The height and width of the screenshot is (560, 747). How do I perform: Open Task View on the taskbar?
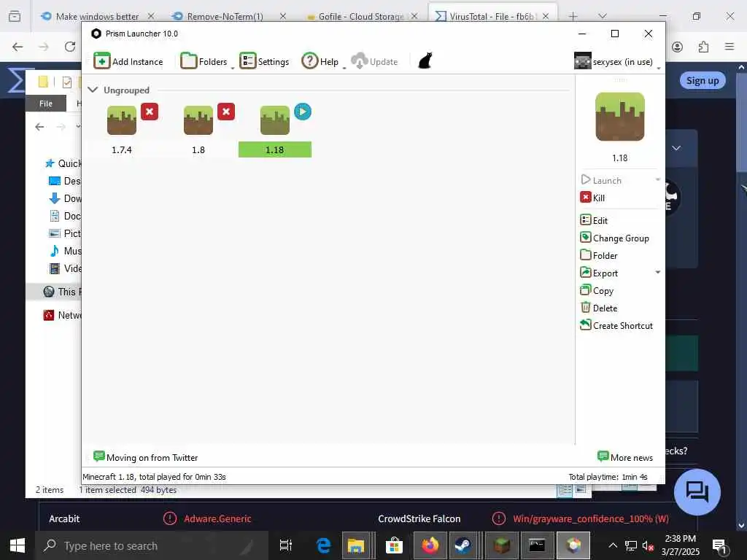click(285, 545)
